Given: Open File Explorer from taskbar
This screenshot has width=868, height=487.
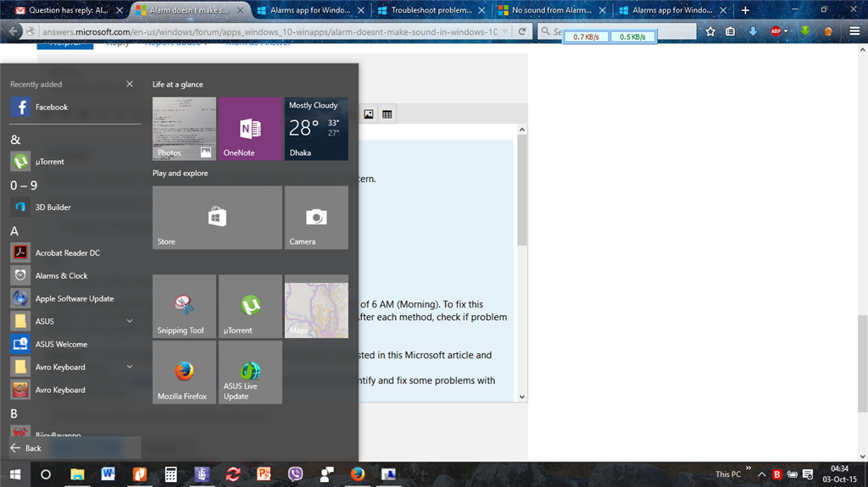Looking at the screenshot, I should (x=77, y=474).
